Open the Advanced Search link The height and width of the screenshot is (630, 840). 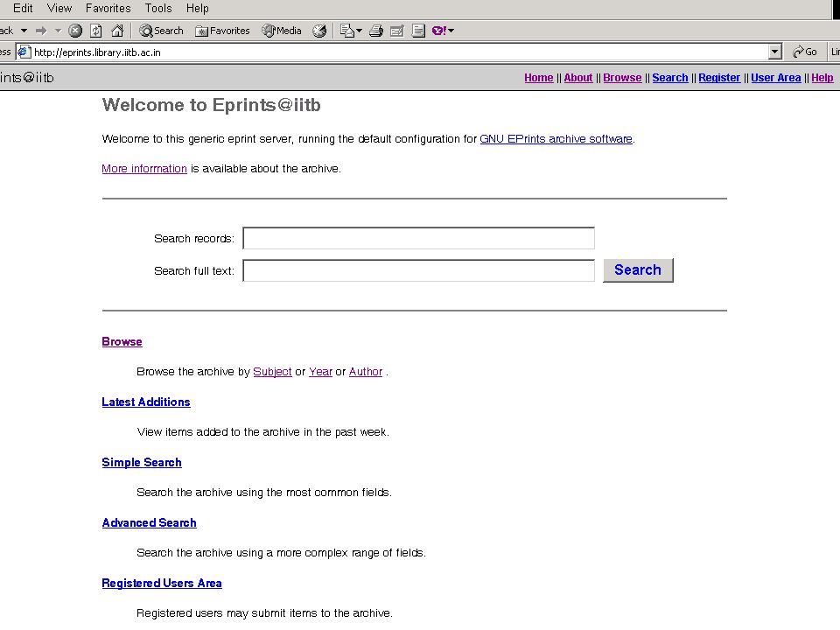point(149,523)
